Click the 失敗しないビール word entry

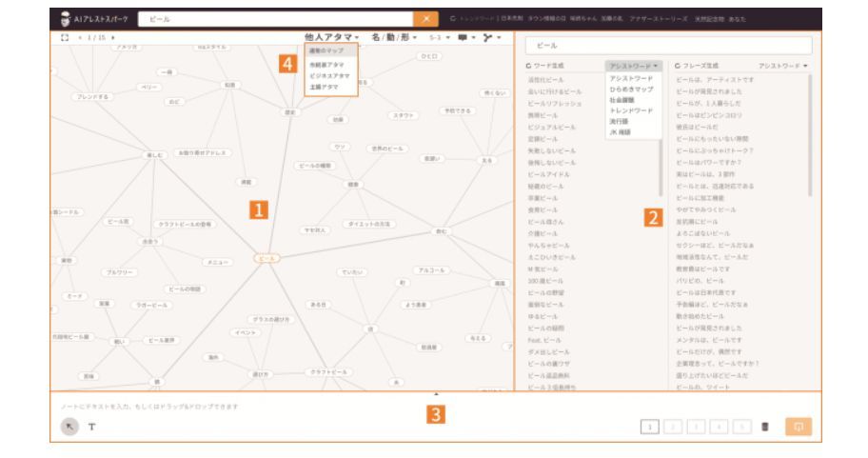(x=551, y=150)
